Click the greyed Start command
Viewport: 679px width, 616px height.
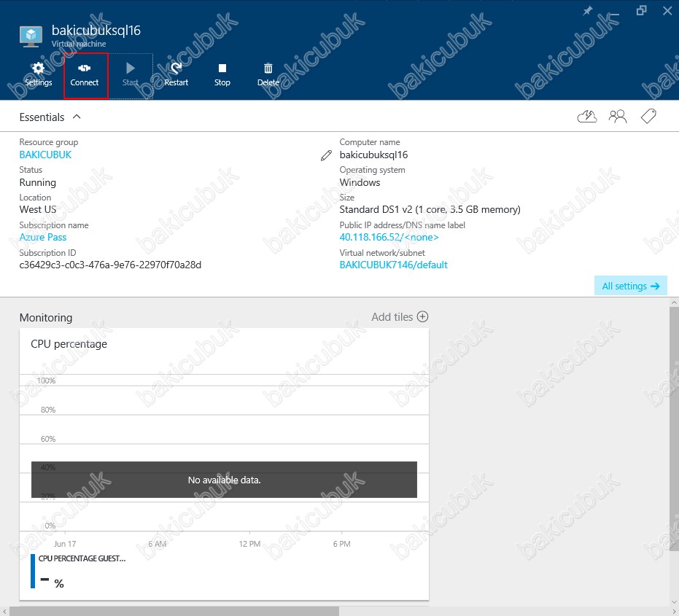[x=131, y=74]
